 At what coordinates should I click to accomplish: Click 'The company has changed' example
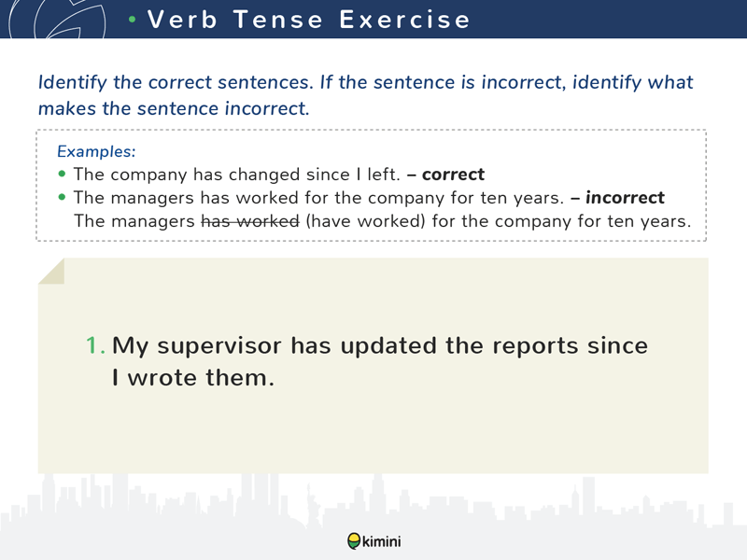pyautogui.click(x=188, y=175)
